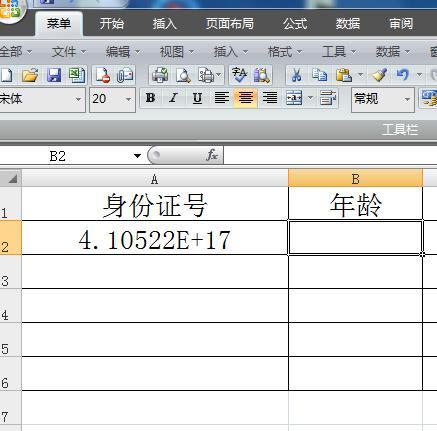The height and width of the screenshot is (431, 437).
Task: Toggle Bold formatting
Action: pos(150,98)
